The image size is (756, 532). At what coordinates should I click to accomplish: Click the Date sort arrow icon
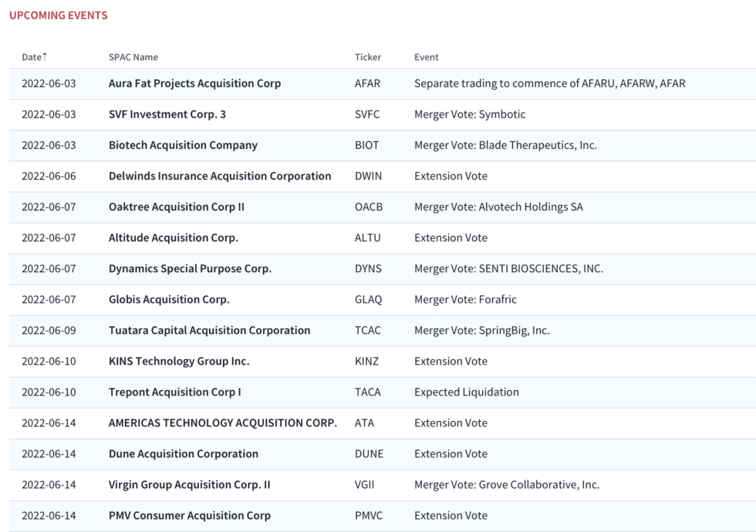[x=45, y=56]
